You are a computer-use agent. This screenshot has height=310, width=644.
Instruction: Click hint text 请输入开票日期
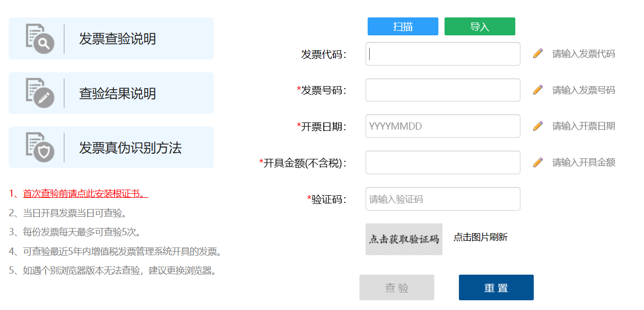583,126
